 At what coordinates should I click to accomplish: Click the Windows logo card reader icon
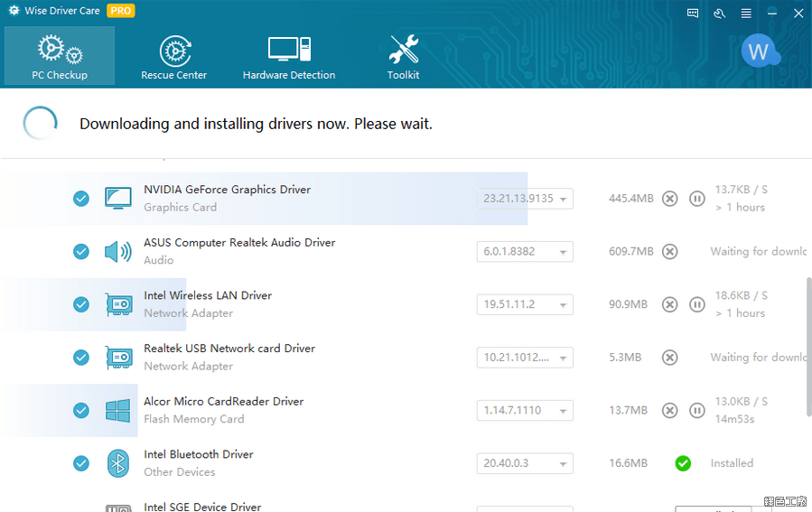118,411
